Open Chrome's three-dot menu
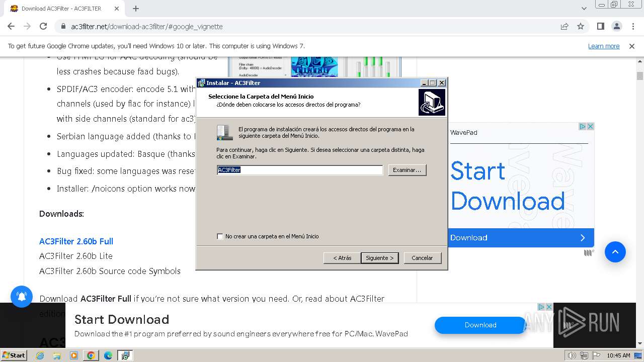 pyautogui.click(x=633, y=26)
